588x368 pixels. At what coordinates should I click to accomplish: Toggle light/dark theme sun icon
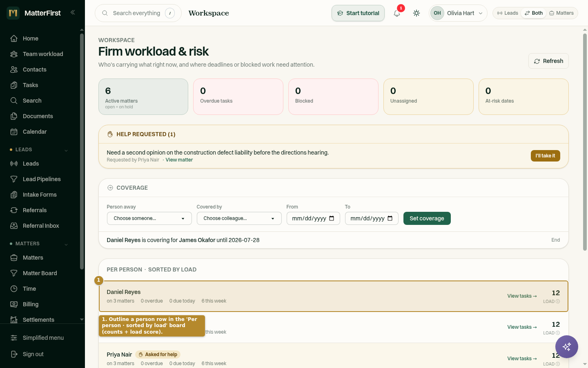coord(416,13)
